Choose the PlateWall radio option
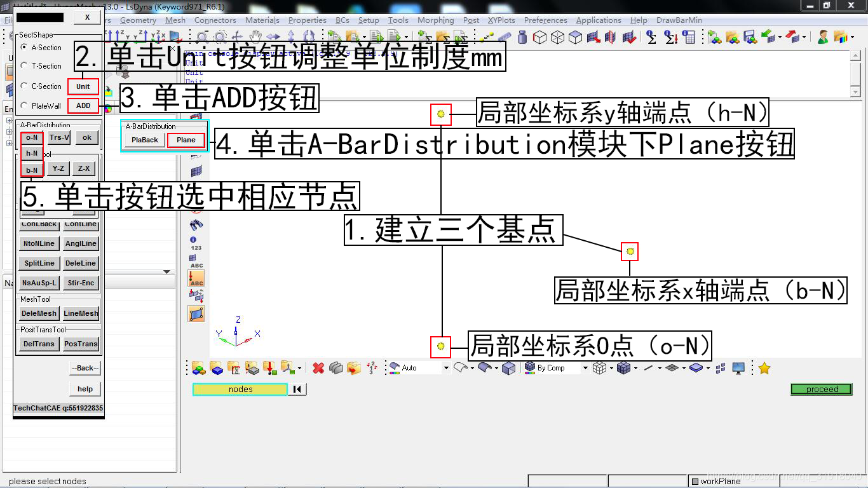868x488 pixels. point(24,106)
